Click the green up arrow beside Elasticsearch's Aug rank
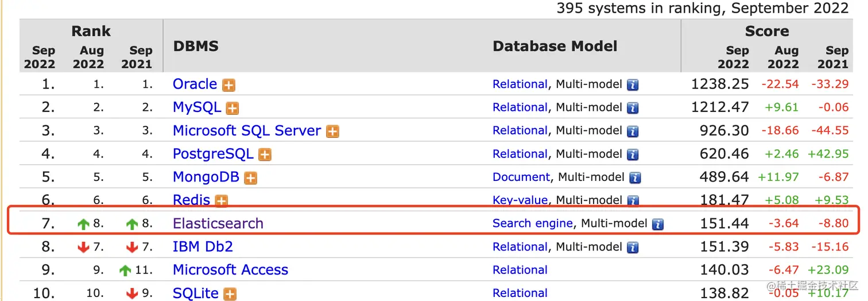The image size is (868, 301). point(84,224)
